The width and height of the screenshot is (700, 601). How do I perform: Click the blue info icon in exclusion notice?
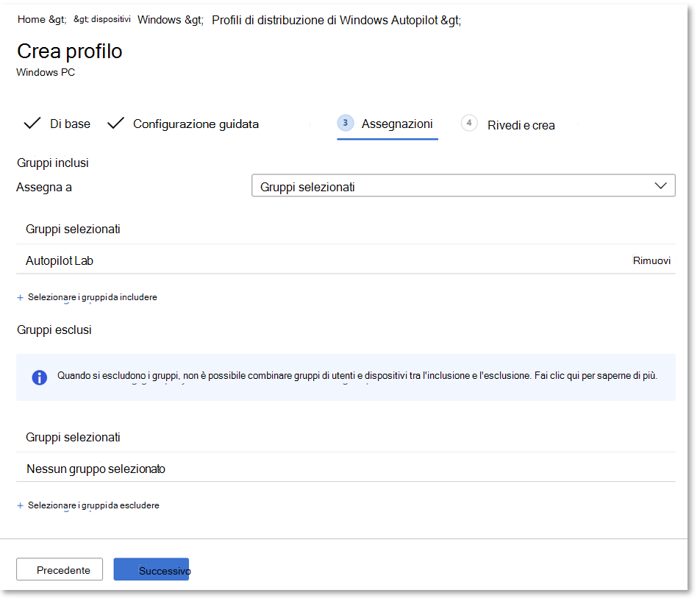pos(39,377)
